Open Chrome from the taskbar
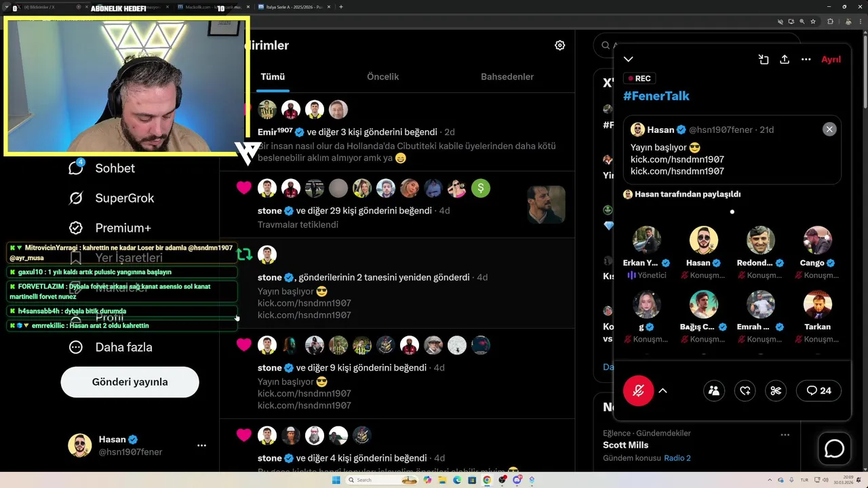This screenshot has height=488, width=868. point(487,480)
